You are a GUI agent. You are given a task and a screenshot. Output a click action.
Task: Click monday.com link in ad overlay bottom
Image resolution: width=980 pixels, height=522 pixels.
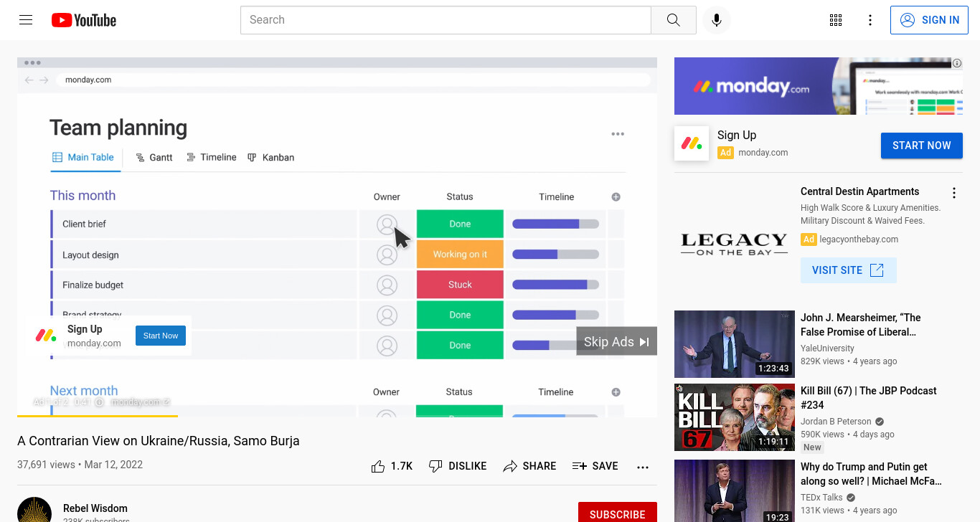pyautogui.click(x=141, y=402)
